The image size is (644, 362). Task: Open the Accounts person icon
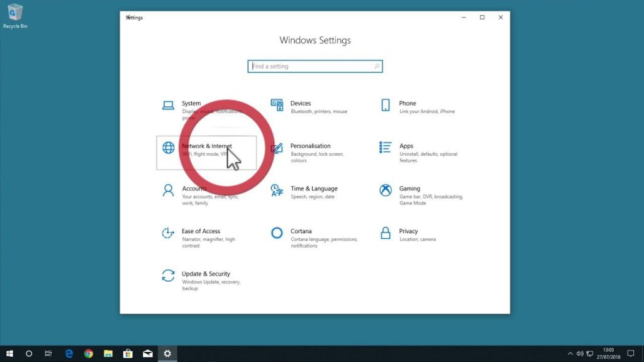point(168,190)
